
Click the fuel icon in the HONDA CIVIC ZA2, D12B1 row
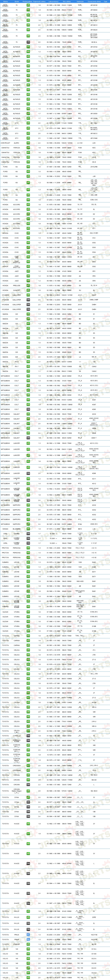pyautogui.click(x=28, y=233)
